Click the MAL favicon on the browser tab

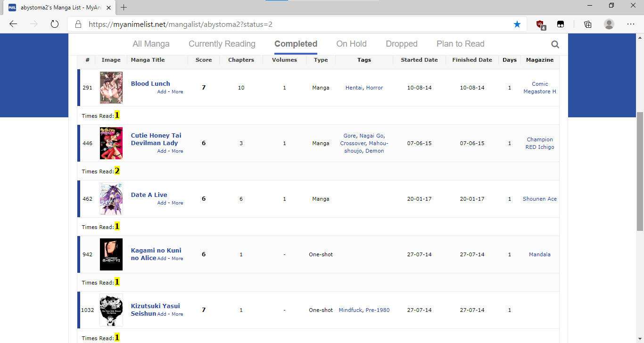point(11,8)
